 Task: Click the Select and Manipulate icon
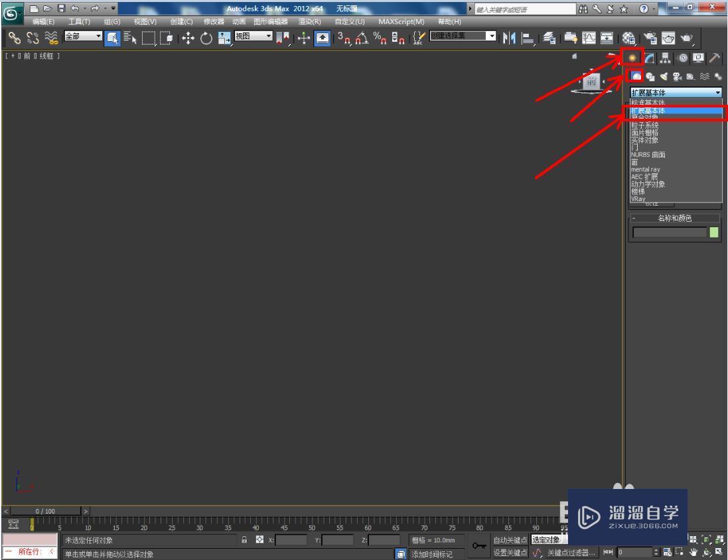point(304,38)
